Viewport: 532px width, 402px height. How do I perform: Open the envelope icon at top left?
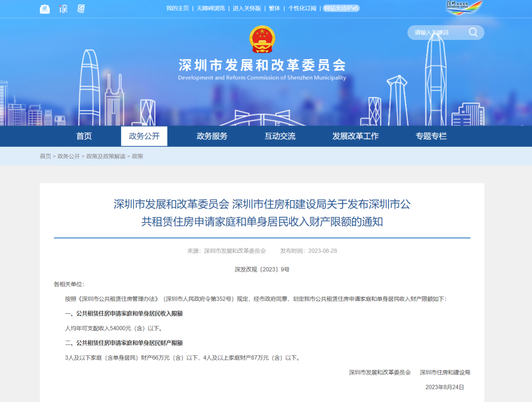click(x=45, y=8)
